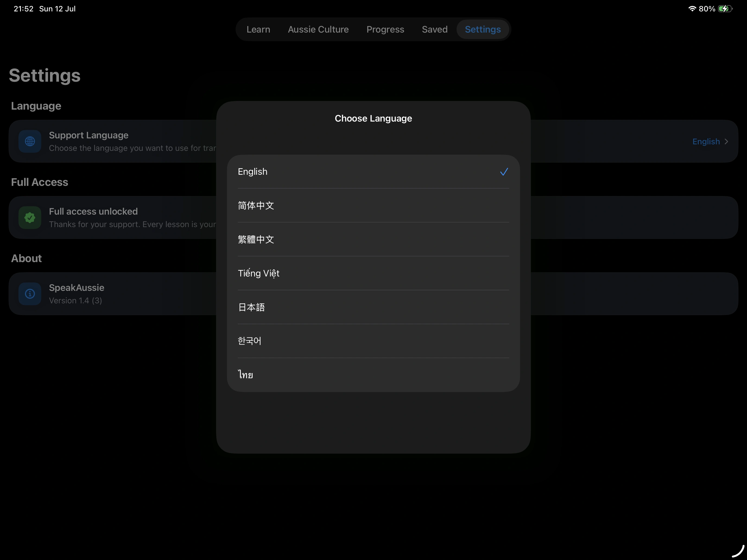This screenshot has height=560, width=747.
Task: Tap the info icon next to SpeakAussie
Action: click(30, 294)
